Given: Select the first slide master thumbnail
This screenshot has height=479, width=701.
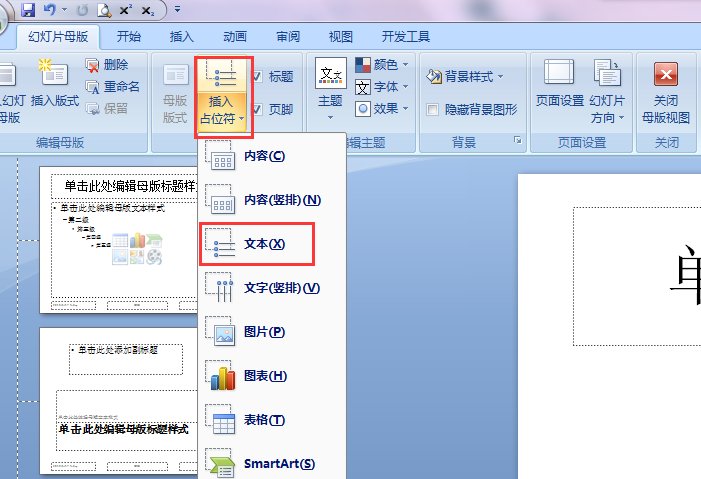Looking at the screenshot, I should tap(118, 240).
